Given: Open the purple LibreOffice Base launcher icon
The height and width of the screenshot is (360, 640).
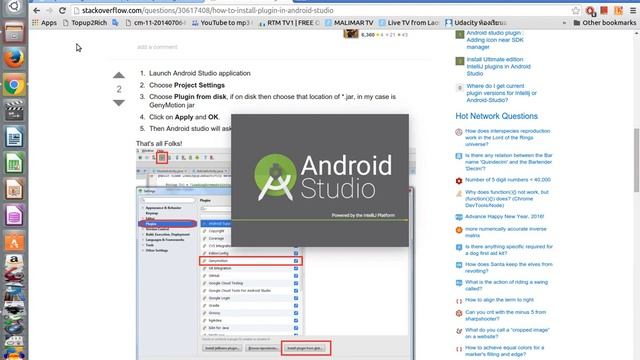Looking at the screenshot, I should (x=14, y=216).
